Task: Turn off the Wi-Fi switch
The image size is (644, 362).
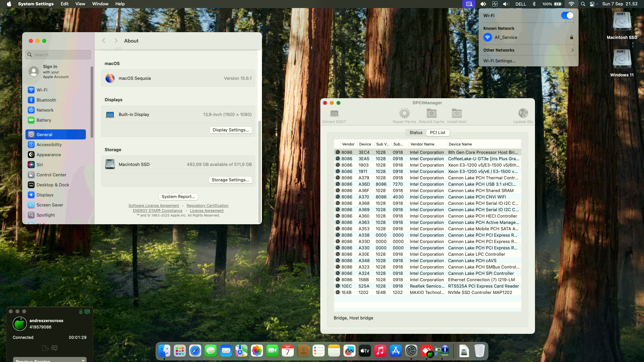Action: (x=567, y=15)
